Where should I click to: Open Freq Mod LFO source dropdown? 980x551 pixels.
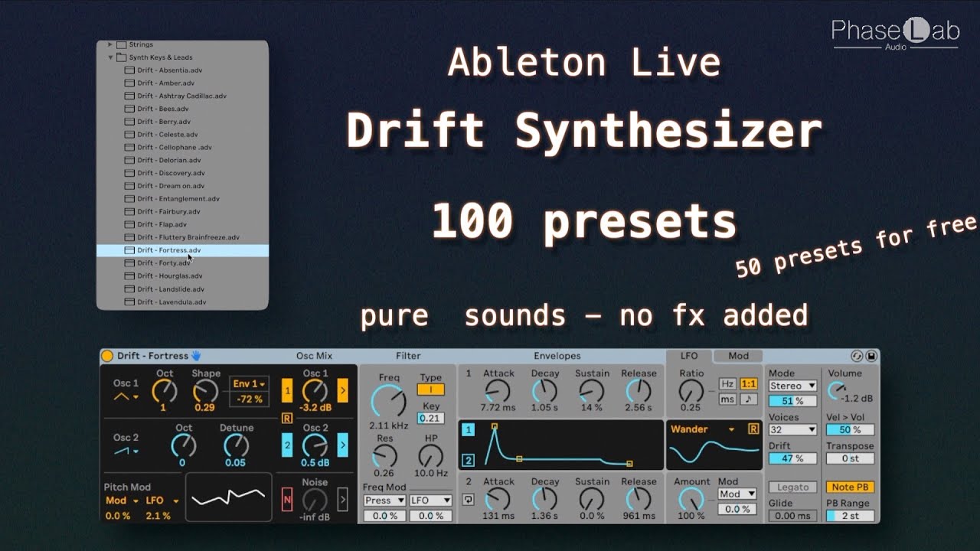coord(431,500)
